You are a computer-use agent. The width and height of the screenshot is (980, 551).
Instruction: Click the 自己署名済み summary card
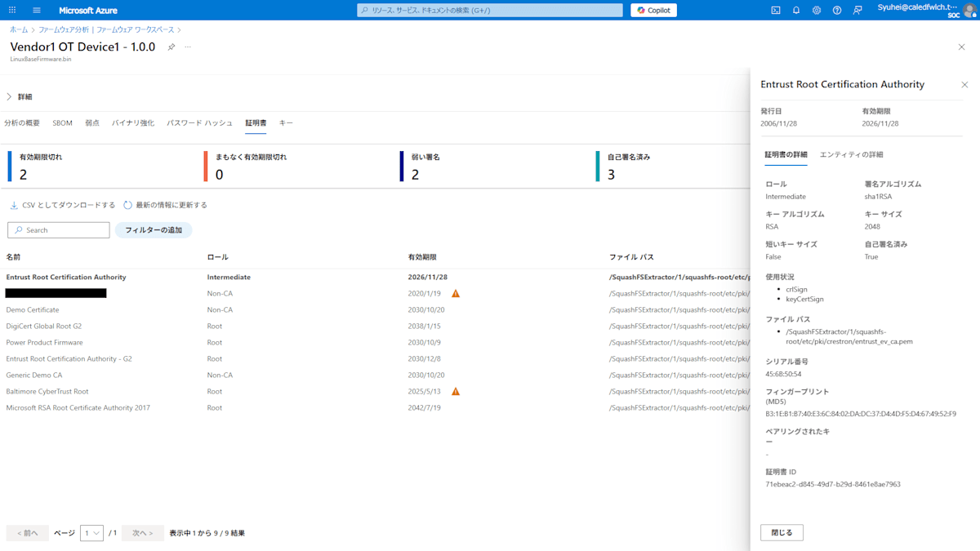pos(671,166)
